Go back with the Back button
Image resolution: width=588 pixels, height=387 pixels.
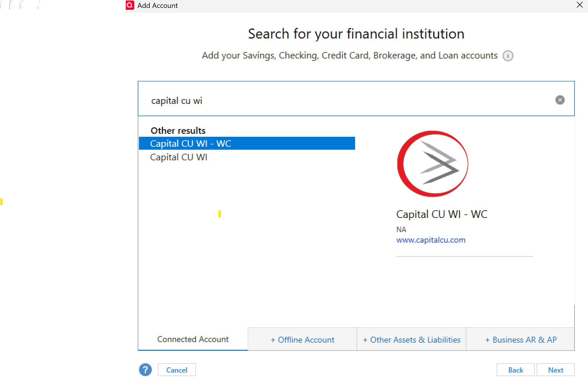(x=515, y=370)
